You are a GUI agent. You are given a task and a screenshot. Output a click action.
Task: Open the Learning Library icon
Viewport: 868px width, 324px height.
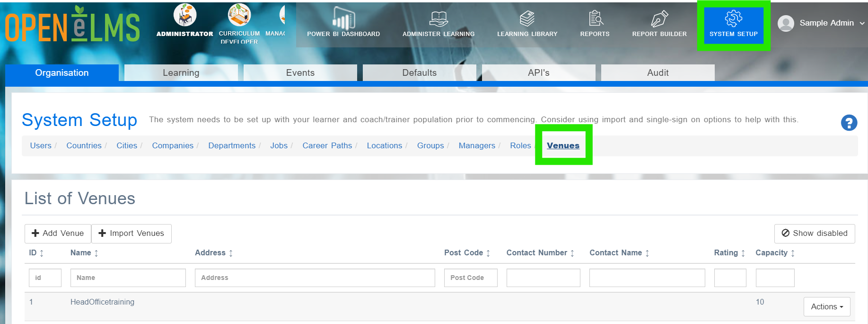(x=527, y=19)
